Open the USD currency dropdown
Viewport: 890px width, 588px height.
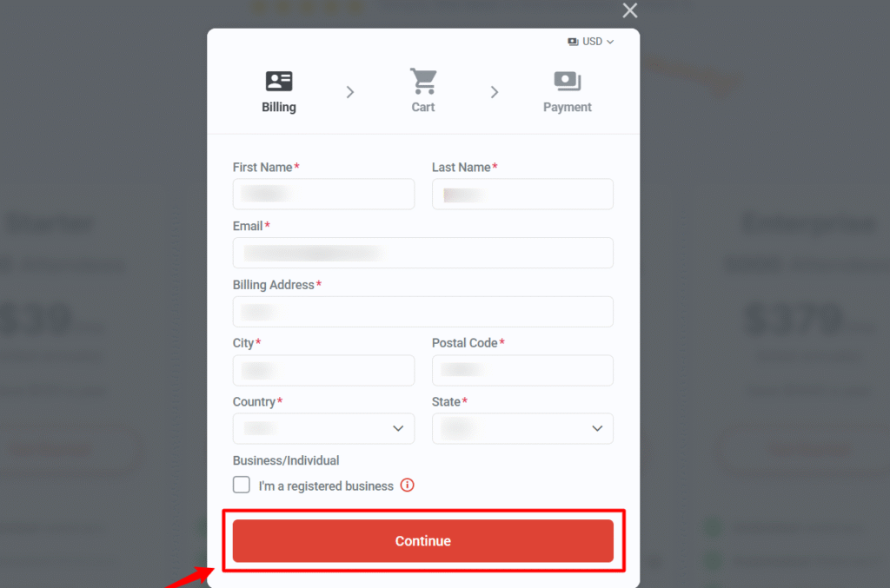(591, 42)
